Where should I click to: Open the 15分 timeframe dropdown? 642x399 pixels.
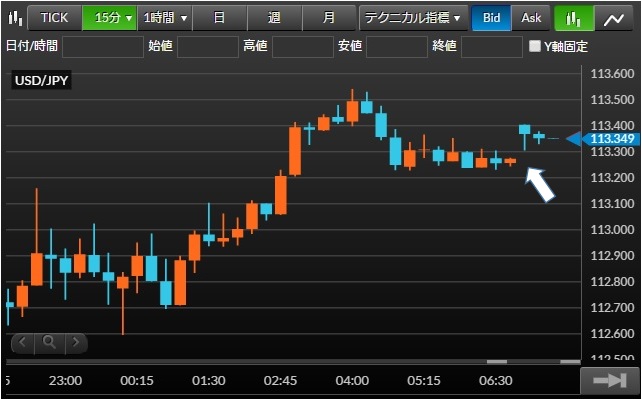click(109, 18)
